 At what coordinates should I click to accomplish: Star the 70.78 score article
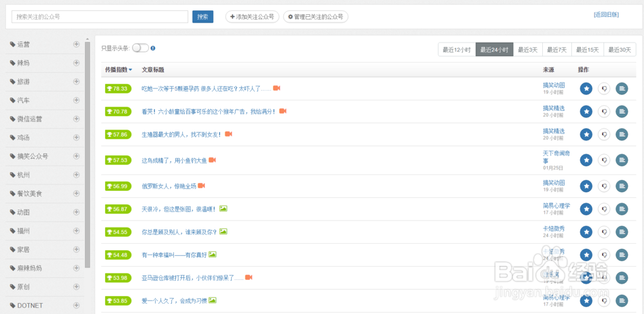coord(586,112)
